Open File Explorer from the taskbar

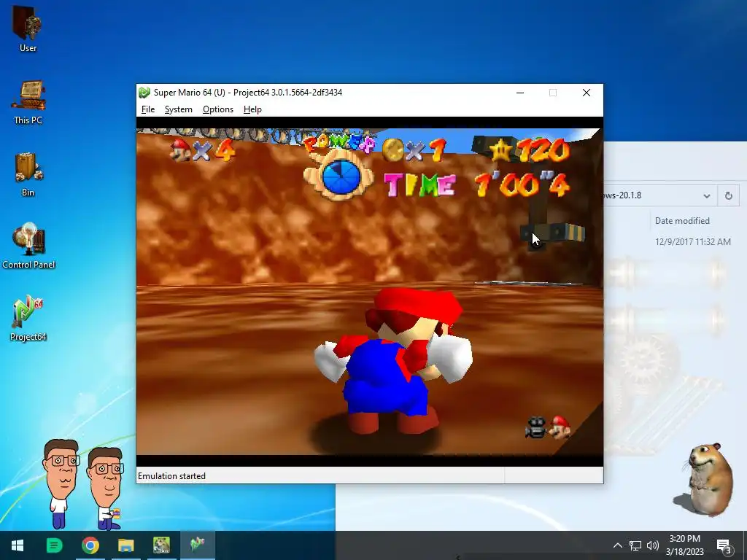125,545
